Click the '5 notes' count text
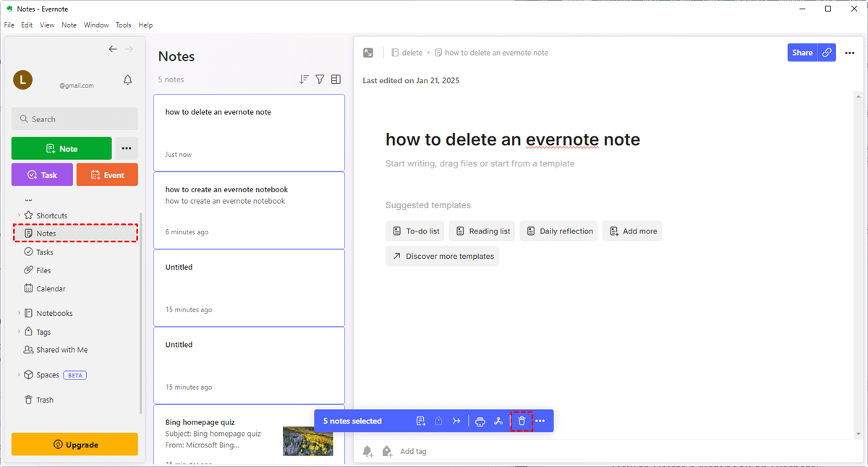 pyautogui.click(x=171, y=80)
